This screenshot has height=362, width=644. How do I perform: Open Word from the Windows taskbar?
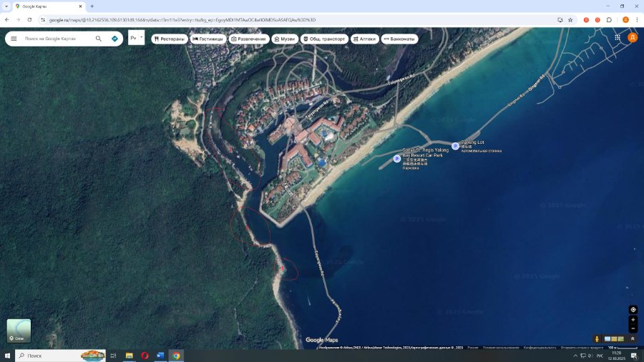pyautogui.click(x=160, y=356)
